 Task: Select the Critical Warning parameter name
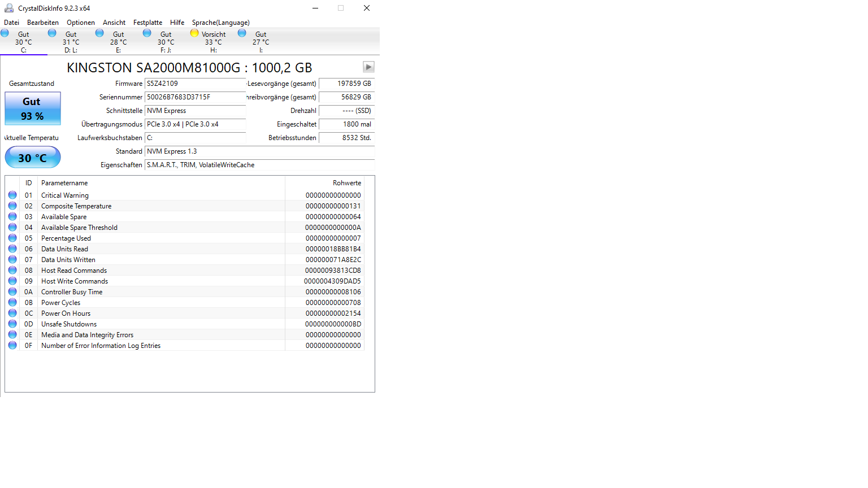(x=65, y=195)
